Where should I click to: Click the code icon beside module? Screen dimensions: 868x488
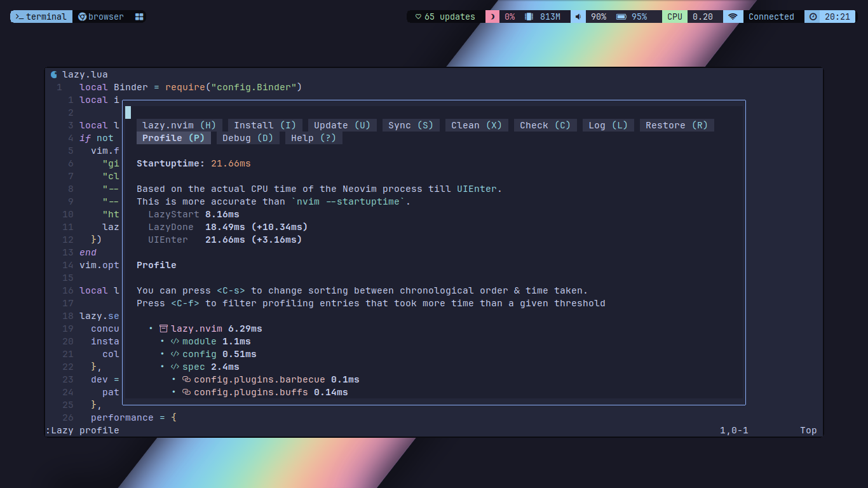click(x=175, y=341)
